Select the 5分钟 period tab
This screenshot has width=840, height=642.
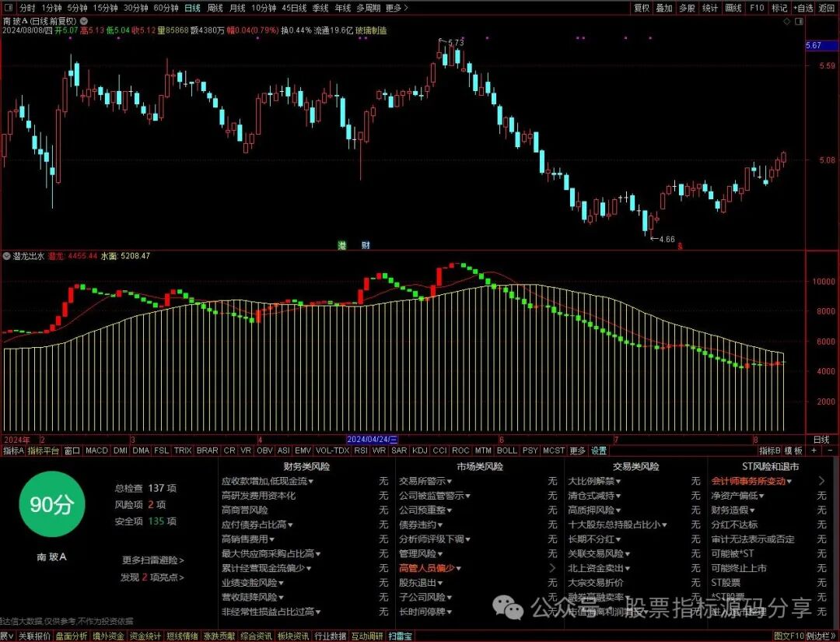[x=77, y=8]
